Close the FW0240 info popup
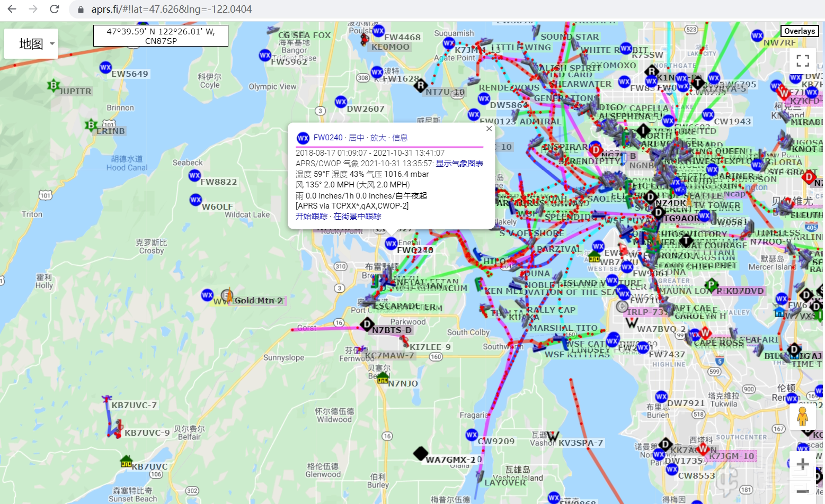The height and width of the screenshot is (504, 825). click(x=489, y=129)
